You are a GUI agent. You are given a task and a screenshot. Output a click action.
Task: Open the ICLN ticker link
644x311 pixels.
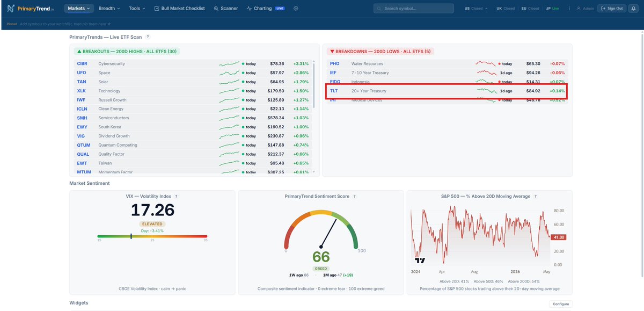[82, 109]
